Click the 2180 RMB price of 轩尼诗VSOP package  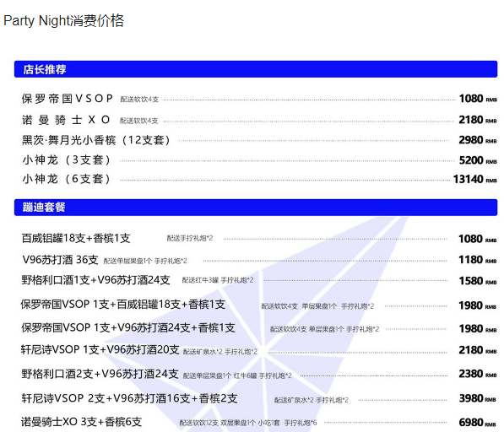tap(478, 350)
